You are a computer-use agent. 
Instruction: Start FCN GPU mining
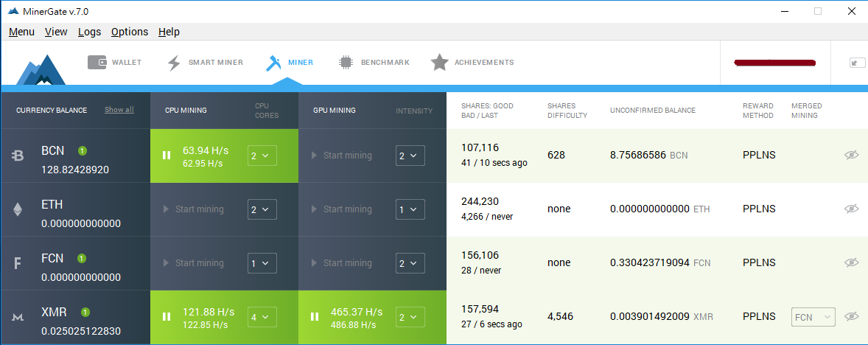pos(342,263)
